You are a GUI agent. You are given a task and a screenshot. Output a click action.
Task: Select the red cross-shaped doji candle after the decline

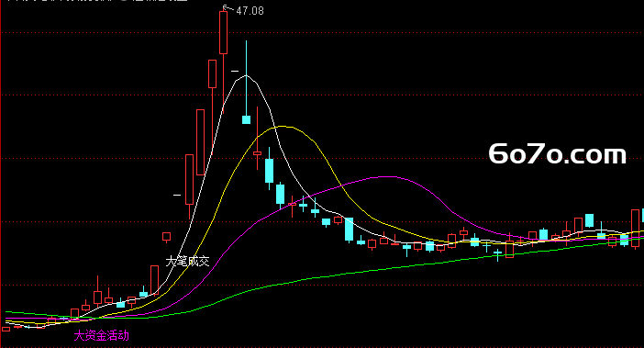click(x=292, y=205)
